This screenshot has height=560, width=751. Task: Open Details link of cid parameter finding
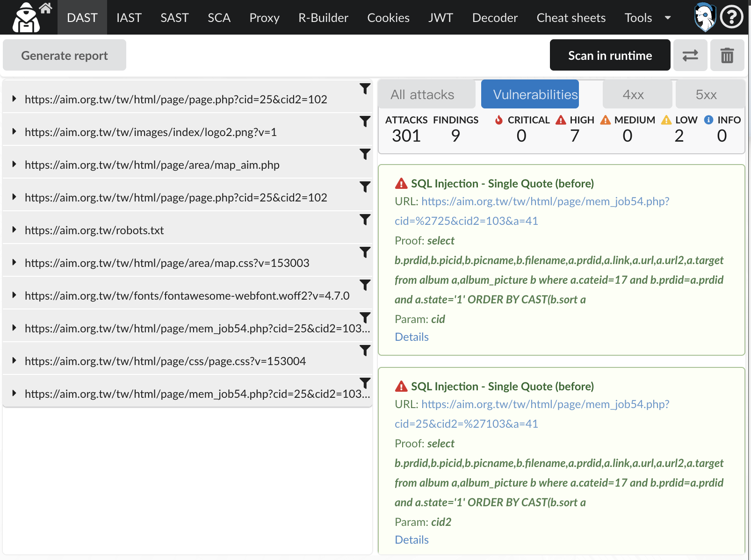(x=412, y=337)
